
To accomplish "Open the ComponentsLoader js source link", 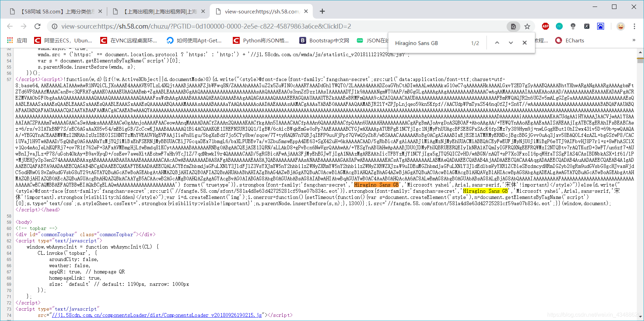I will (157, 315).
